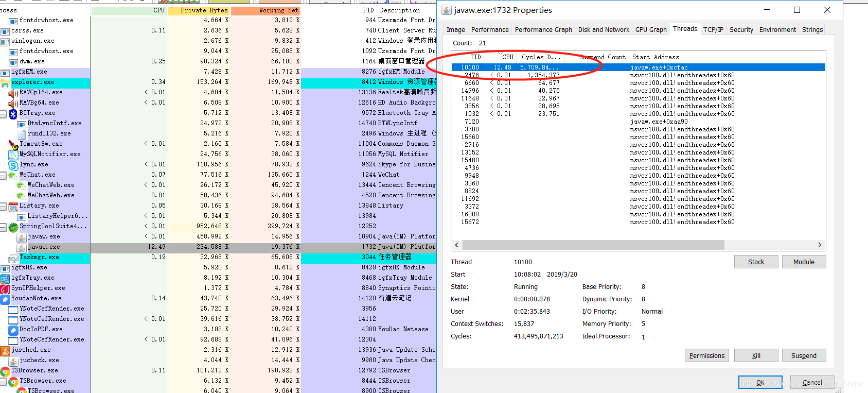Screen dimensions: 868x393
Task: Click the lync.exe Skype icon
Action: (13, 165)
